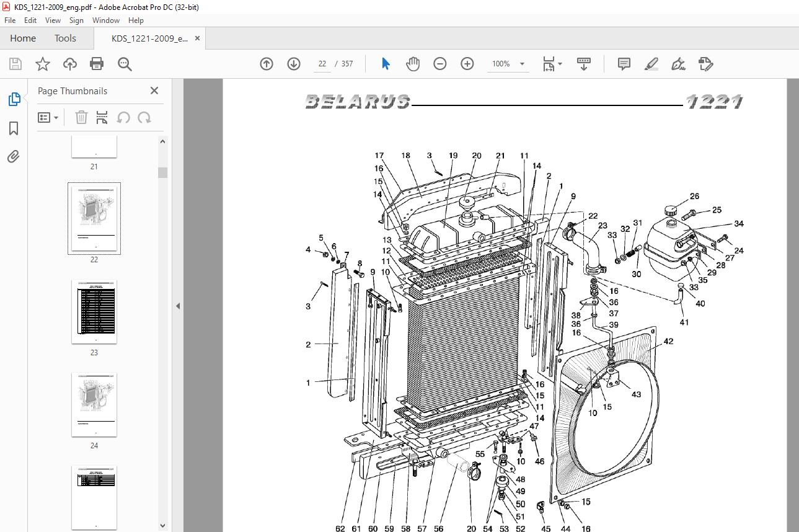Rotate pages counterclockwise
This screenshot has height=532, width=799.
[x=123, y=117]
